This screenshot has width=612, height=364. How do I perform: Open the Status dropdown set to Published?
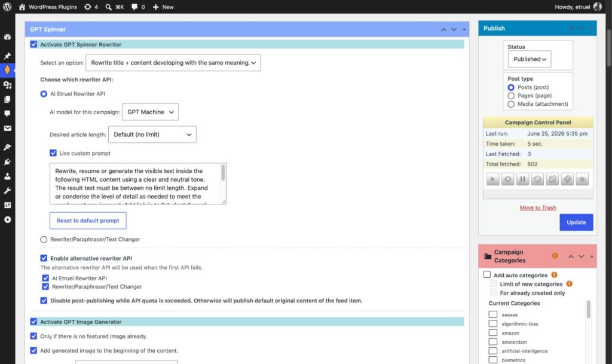(x=530, y=59)
